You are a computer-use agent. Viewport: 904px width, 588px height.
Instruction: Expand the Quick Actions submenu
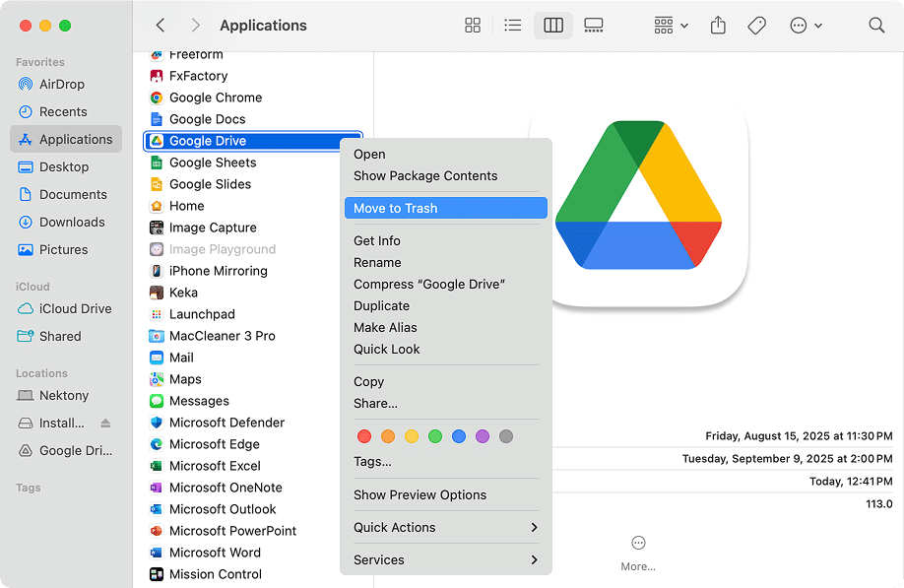pos(445,527)
